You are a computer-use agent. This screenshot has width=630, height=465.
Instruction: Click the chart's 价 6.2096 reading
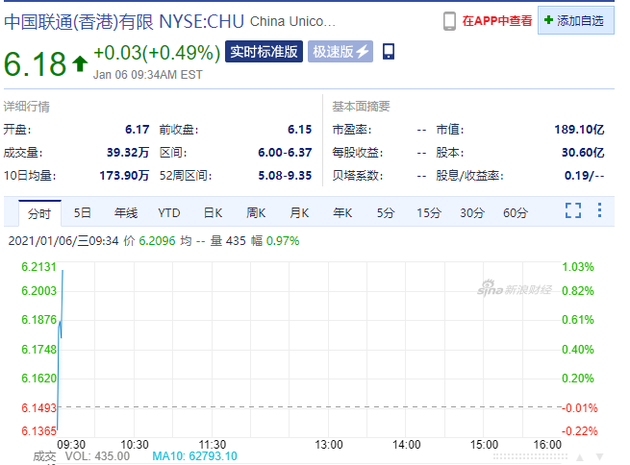[149, 241]
